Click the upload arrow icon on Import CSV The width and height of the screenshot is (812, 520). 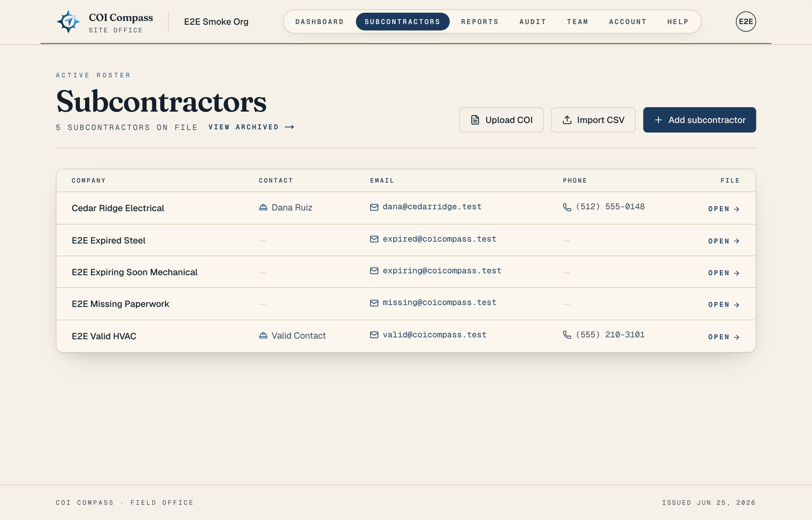[x=567, y=120]
